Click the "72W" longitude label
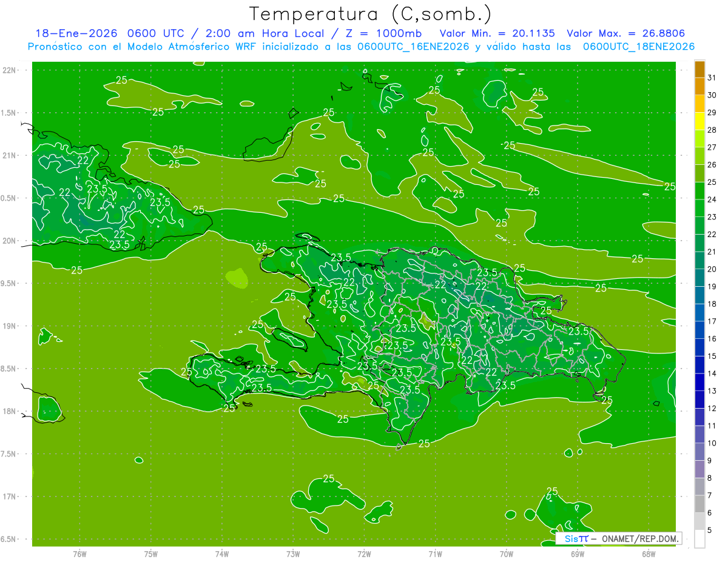 [364, 554]
